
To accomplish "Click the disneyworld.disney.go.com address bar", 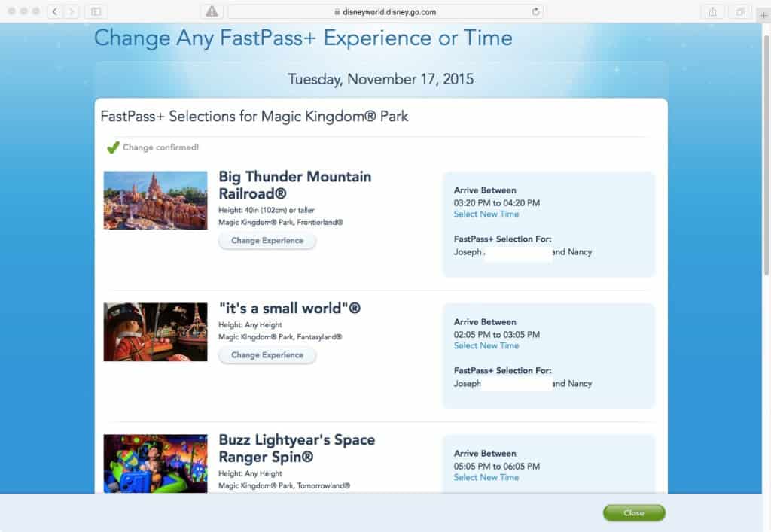I will 385,12.
